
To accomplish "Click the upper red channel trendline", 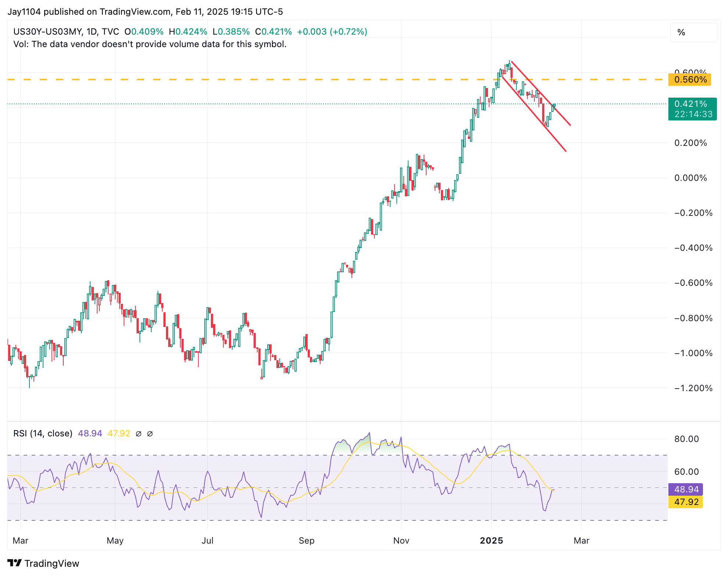I will (541, 94).
